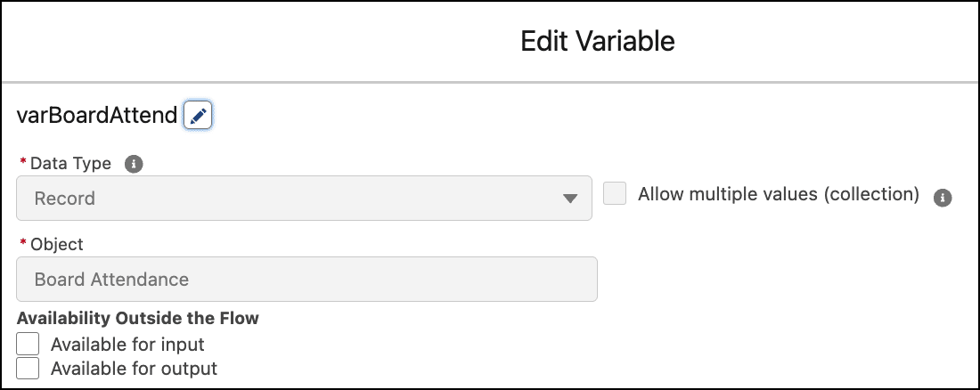Viewport: 980px width, 390px height.
Task: Click the Available for output label text
Action: [x=134, y=369]
